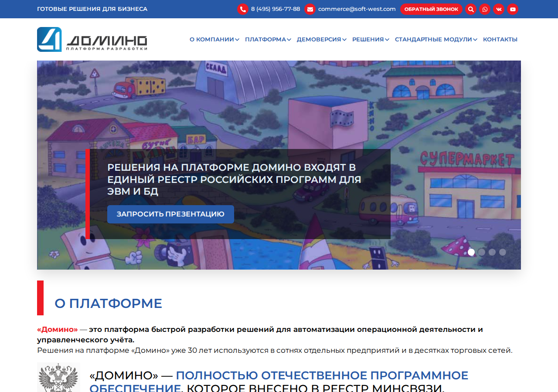Click the red «Домино» text link
This screenshot has height=392, width=558.
[58, 329]
